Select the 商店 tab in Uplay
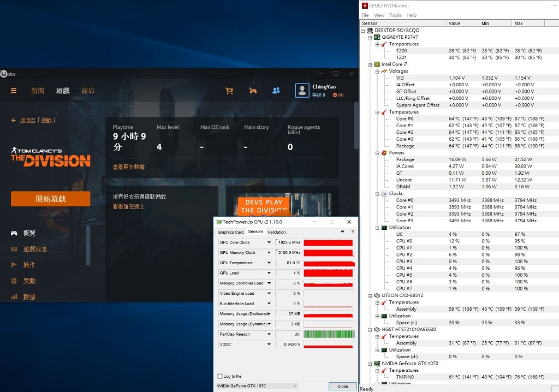Image resolution: width=559 pixels, height=392 pixels. [88, 91]
